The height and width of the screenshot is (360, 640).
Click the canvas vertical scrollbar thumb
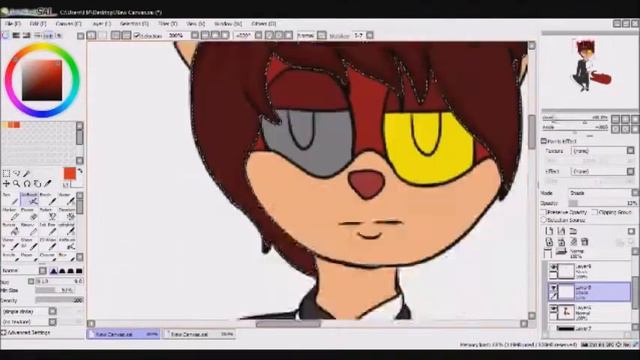(531, 132)
